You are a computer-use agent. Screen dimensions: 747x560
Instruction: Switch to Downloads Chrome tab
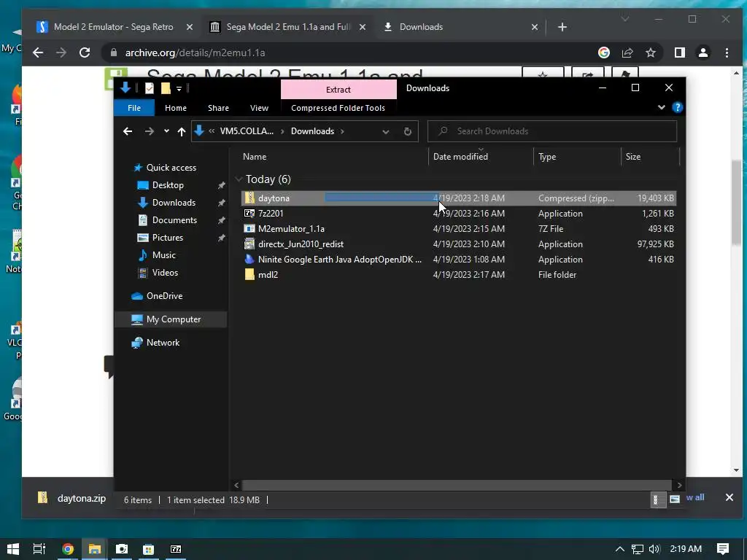point(421,27)
